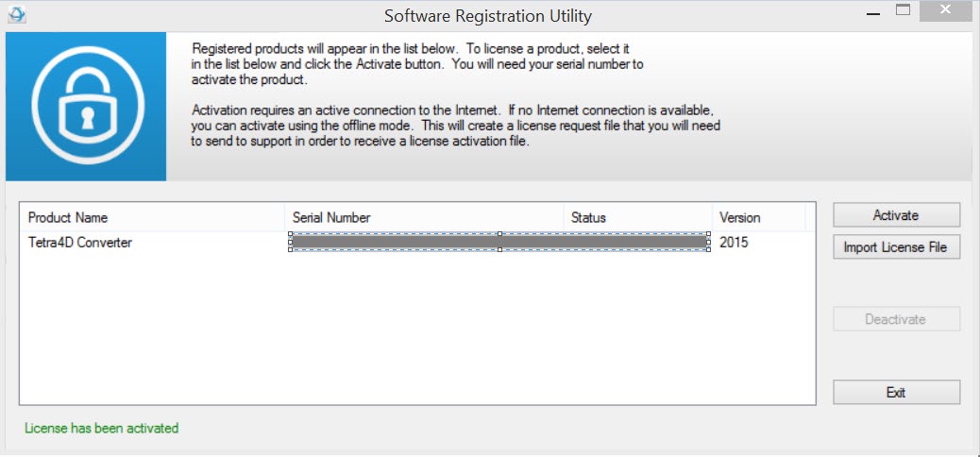Exit the registration utility
The width and height of the screenshot is (980, 457).
tap(896, 392)
